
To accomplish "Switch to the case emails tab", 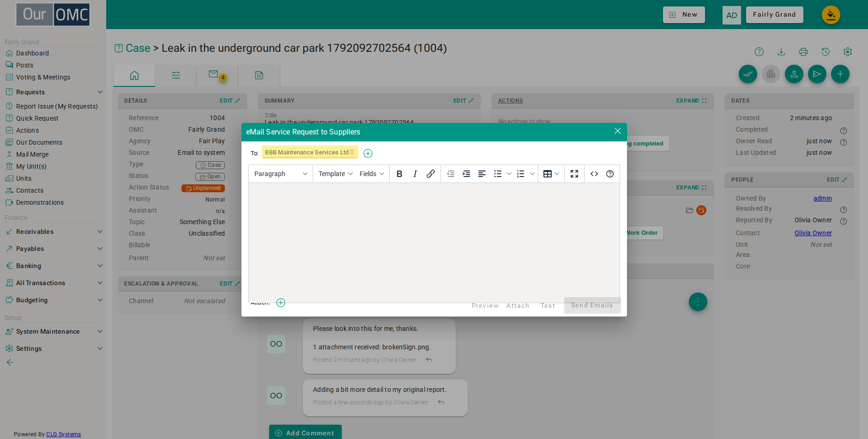I will pos(217,75).
